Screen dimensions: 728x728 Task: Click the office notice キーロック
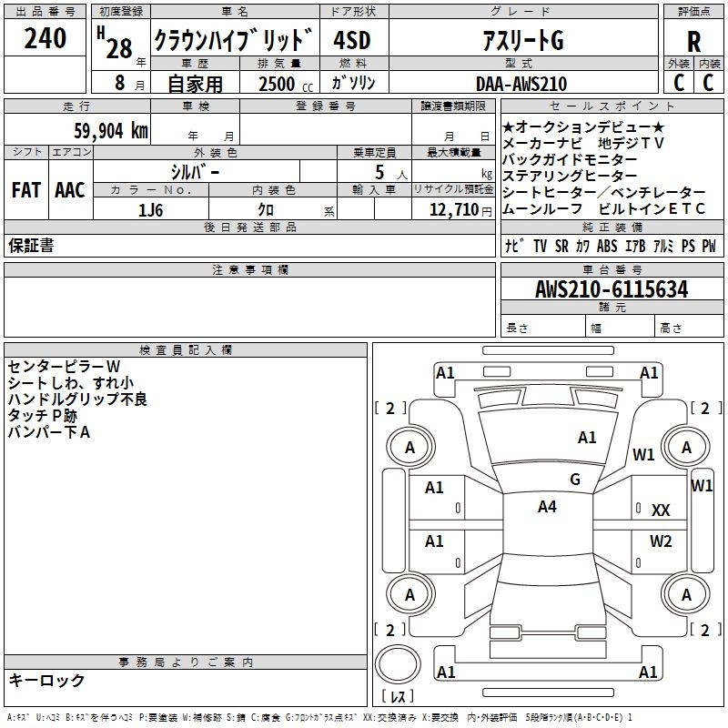pyautogui.click(x=46, y=680)
